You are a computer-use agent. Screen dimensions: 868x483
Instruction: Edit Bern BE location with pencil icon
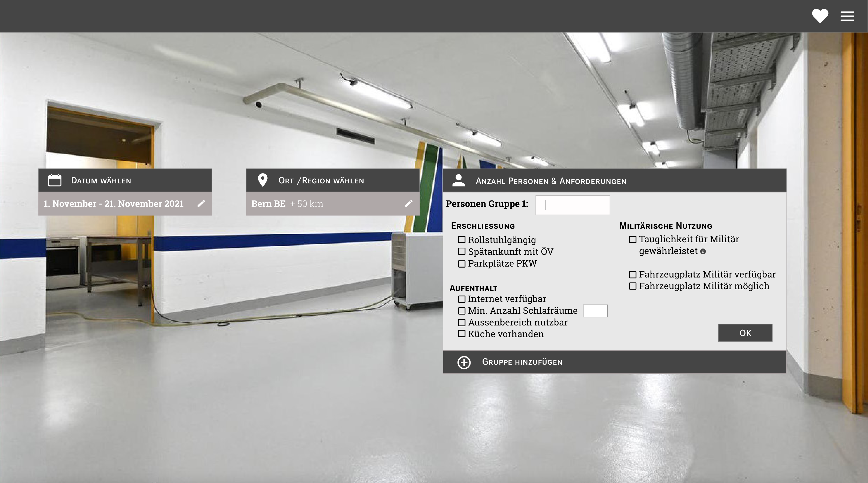(x=409, y=203)
